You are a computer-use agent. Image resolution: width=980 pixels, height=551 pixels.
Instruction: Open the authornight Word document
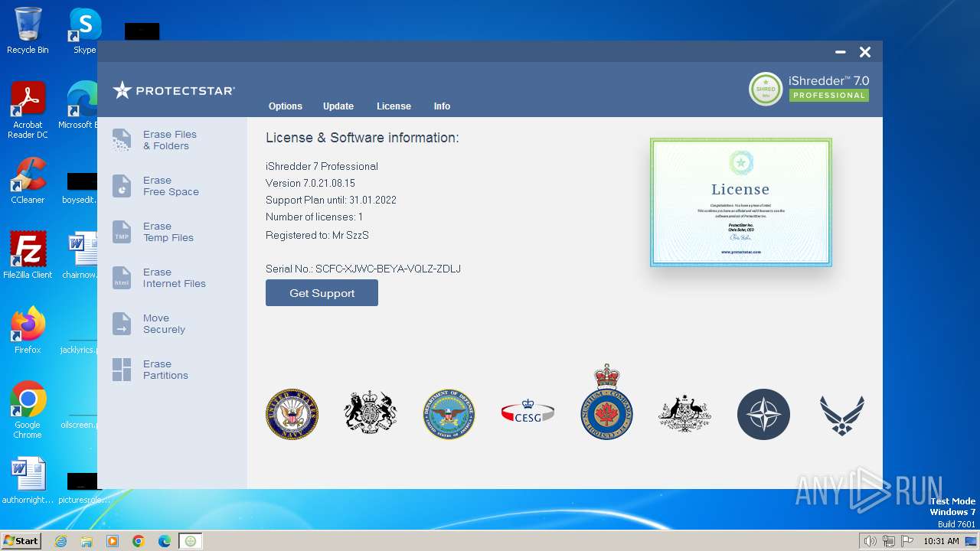point(28,481)
